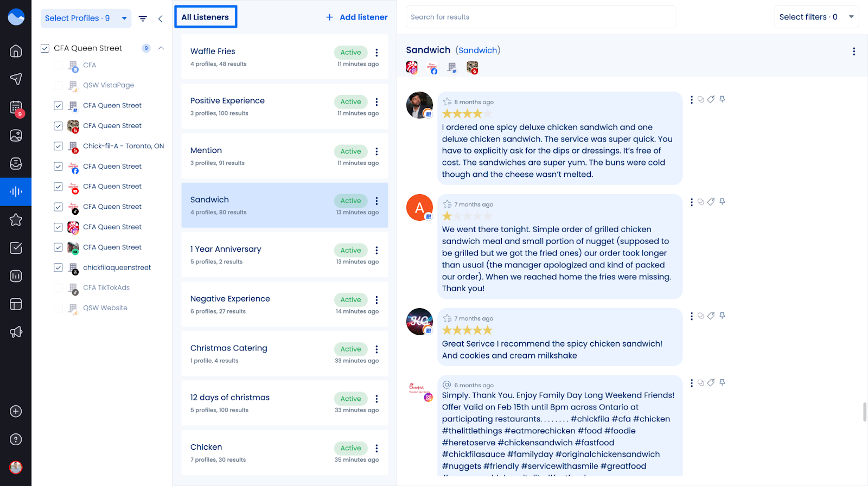The image size is (868, 486).
Task: Click the four-star rating on first review
Action: 467,114
